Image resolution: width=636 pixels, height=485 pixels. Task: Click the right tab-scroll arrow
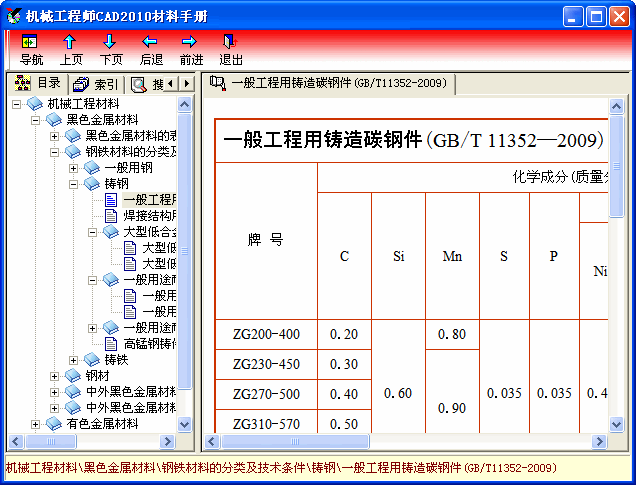coord(187,84)
